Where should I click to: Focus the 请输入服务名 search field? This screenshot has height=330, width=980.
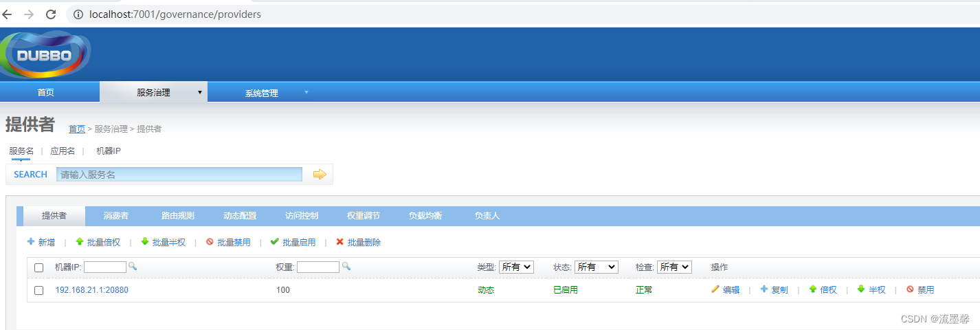[x=179, y=175]
